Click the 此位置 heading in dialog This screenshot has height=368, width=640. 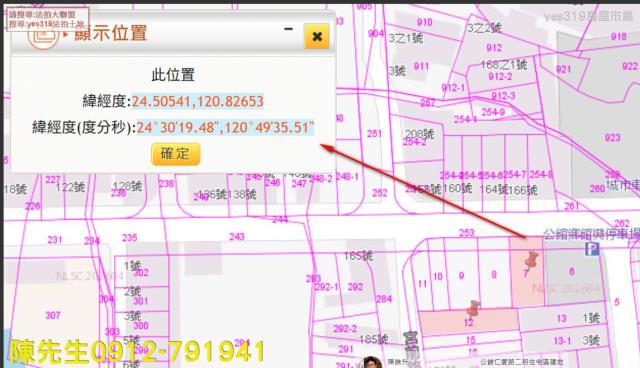click(173, 75)
